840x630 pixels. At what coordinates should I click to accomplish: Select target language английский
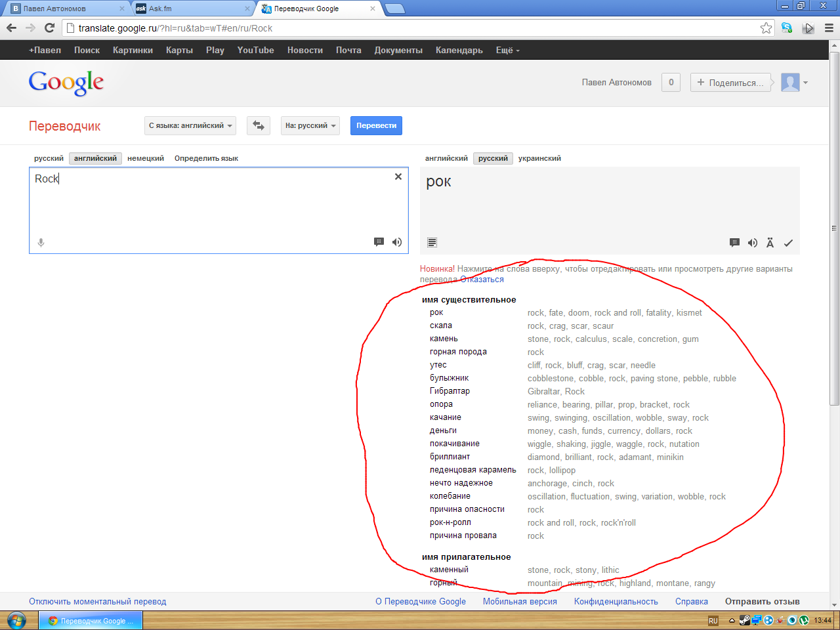(446, 158)
